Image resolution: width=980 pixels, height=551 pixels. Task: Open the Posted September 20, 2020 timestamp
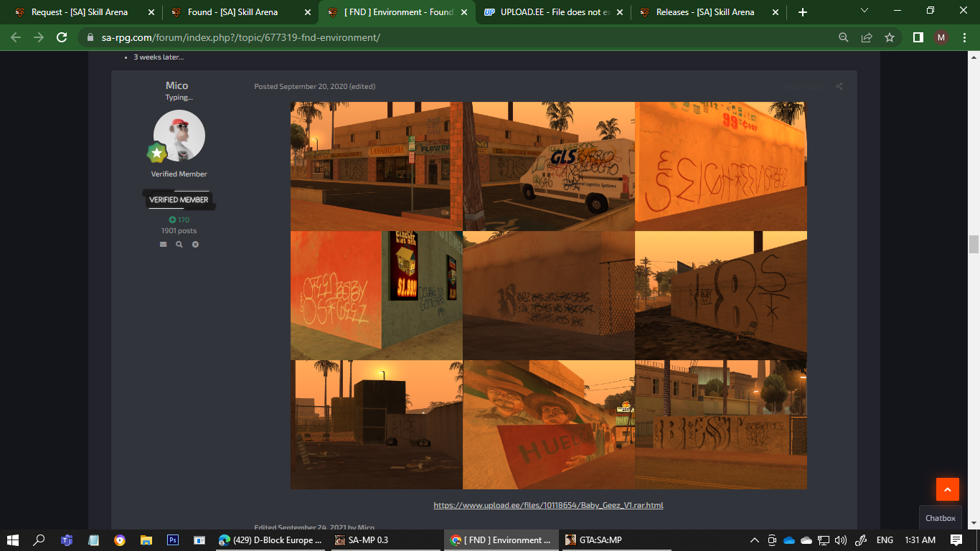(x=301, y=86)
